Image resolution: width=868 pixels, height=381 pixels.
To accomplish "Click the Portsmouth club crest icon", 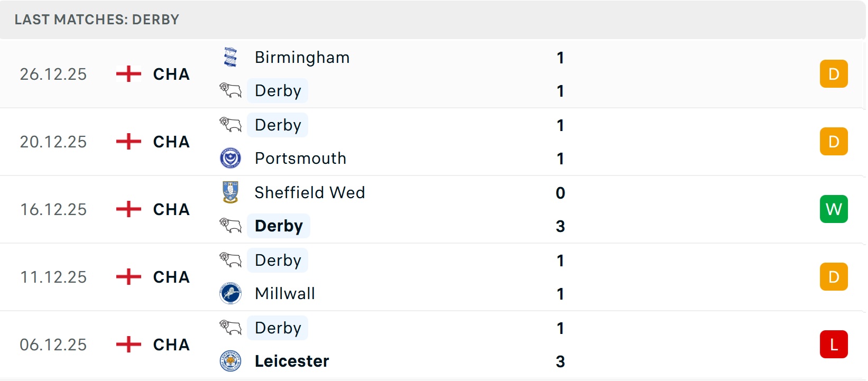I will click(230, 158).
